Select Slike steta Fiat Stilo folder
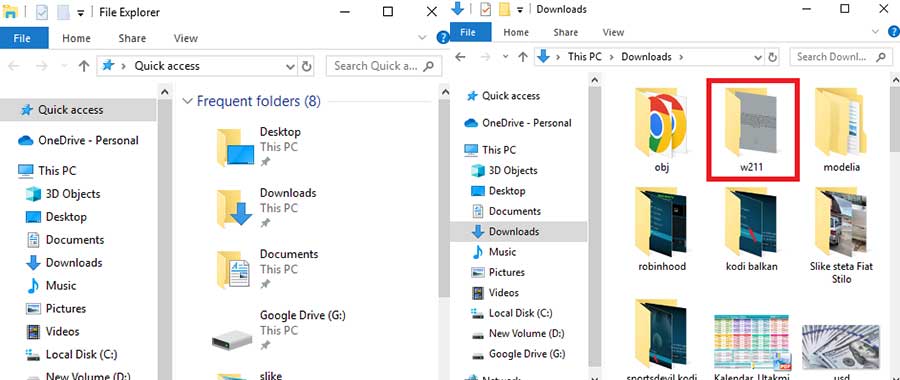This screenshot has width=900, height=380. (841, 235)
